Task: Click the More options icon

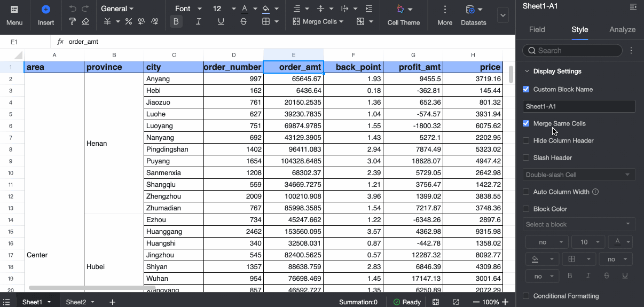Action: [444, 15]
